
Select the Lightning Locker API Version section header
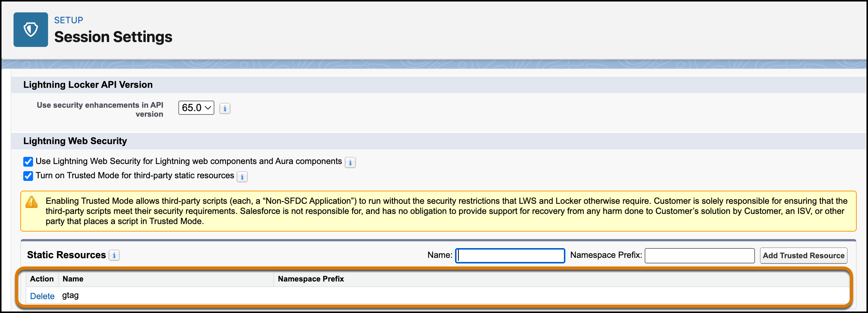88,85
